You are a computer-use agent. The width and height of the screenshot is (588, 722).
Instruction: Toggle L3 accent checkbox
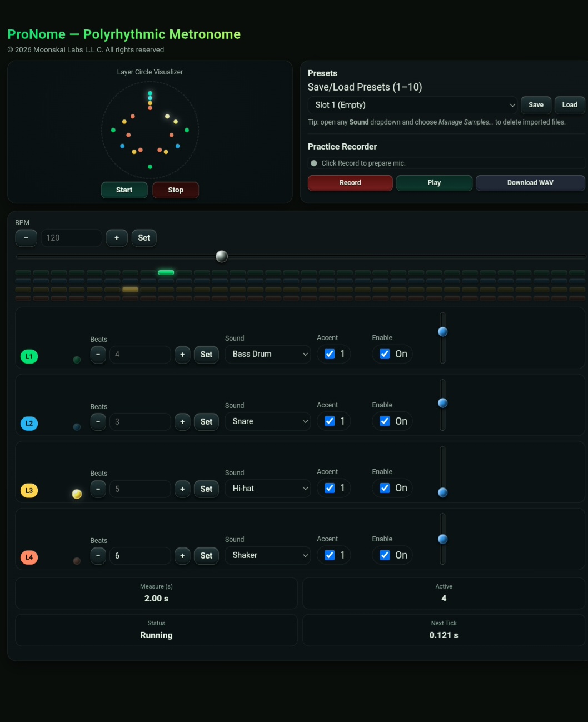(330, 488)
